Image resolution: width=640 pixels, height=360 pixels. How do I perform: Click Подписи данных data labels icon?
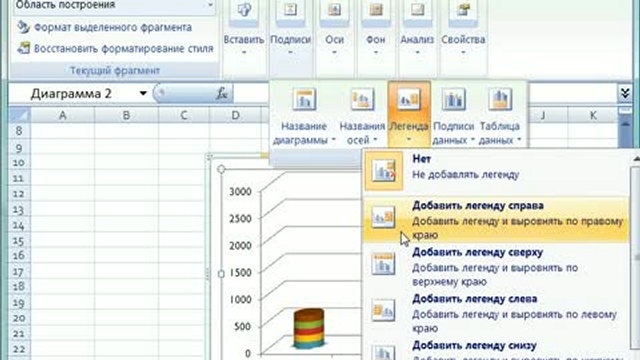453,99
